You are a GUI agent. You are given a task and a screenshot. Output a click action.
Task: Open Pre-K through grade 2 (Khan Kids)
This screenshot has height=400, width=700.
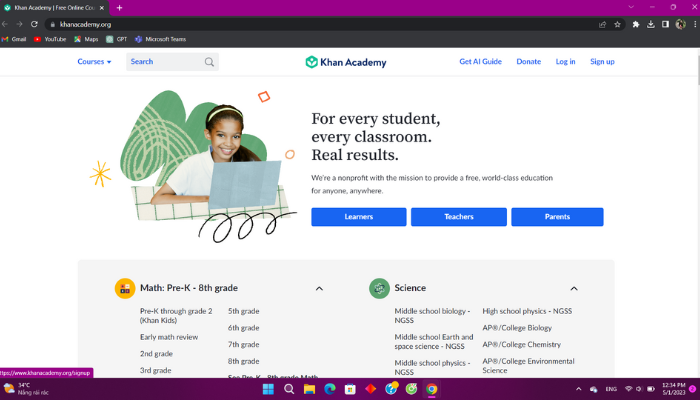pyautogui.click(x=176, y=316)
